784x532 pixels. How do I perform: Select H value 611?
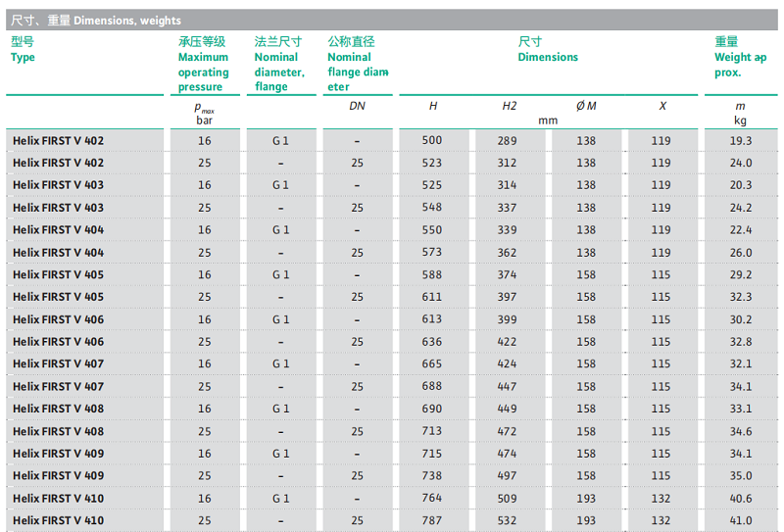click(x=431, y=297)
